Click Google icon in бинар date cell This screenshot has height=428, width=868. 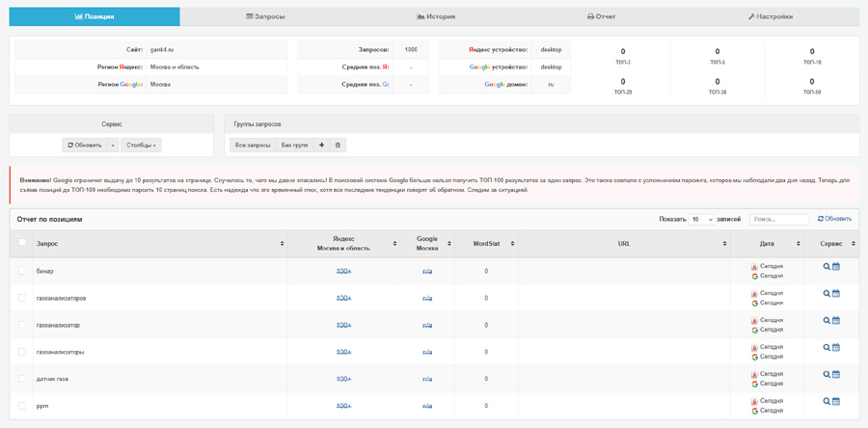point(754,276)
